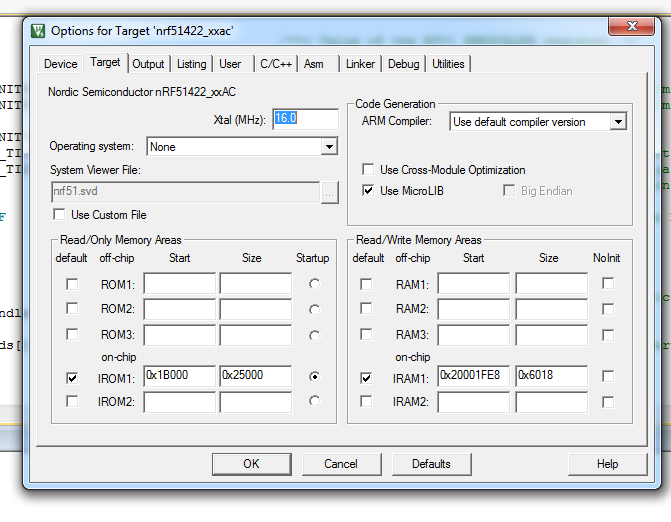The height and width of the screenshot is (522, 671).
Task: Enable NoInit for IRAM2
Action: coord(608,402)
